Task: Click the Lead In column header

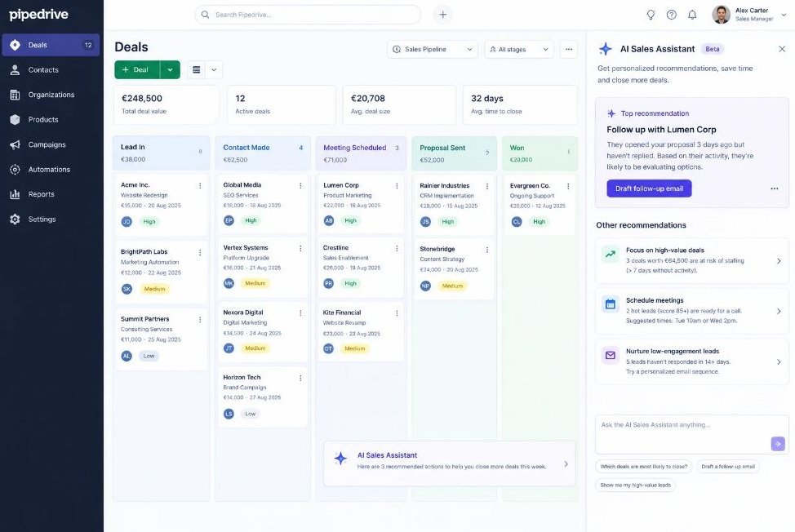Action: [162, 153]
